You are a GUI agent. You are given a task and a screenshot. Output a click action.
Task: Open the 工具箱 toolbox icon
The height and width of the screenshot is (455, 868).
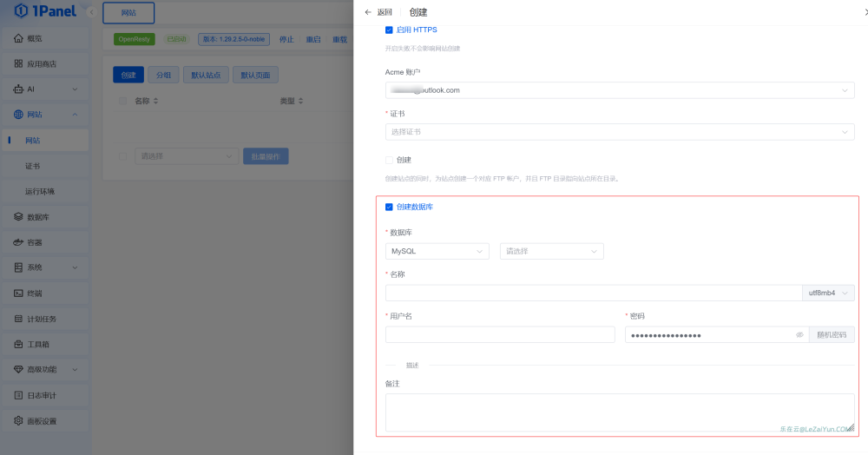18,345
